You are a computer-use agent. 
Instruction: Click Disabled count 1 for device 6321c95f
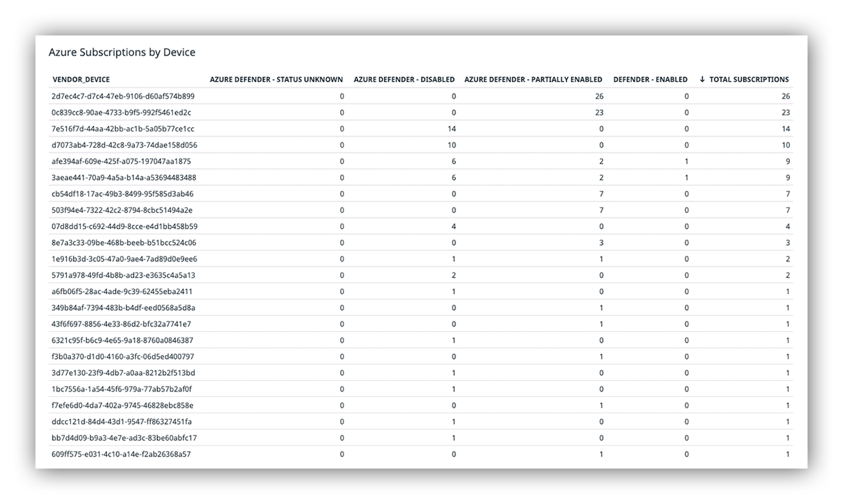tap(454, 340)
